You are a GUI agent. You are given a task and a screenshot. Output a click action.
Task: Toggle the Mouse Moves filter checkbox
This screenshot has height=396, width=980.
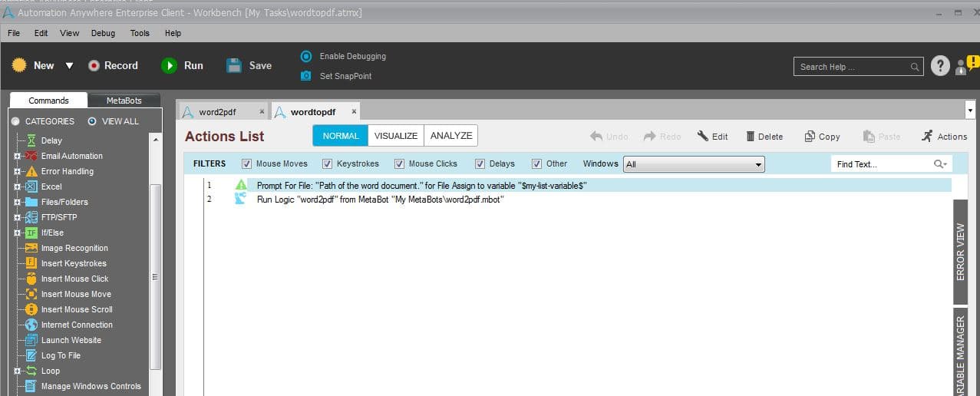coord(246,163)
